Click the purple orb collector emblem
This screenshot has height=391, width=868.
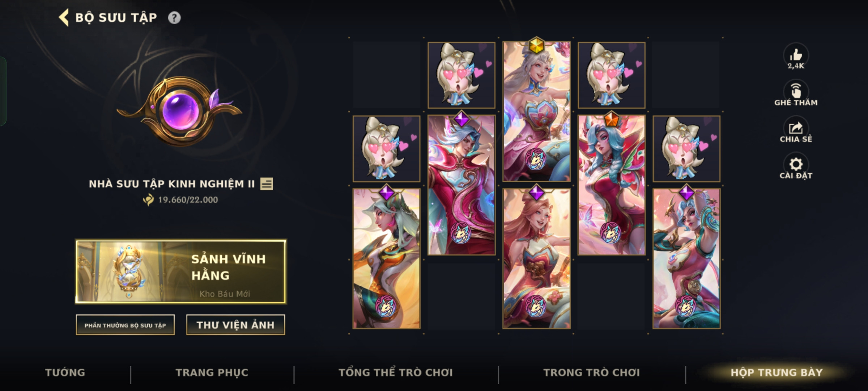[180, 111]
